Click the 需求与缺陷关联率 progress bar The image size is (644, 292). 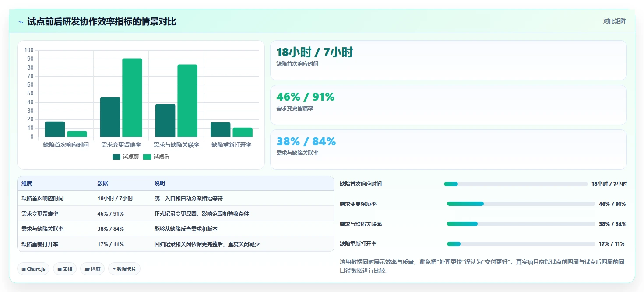pyautogui.click(x=521, y=224)
